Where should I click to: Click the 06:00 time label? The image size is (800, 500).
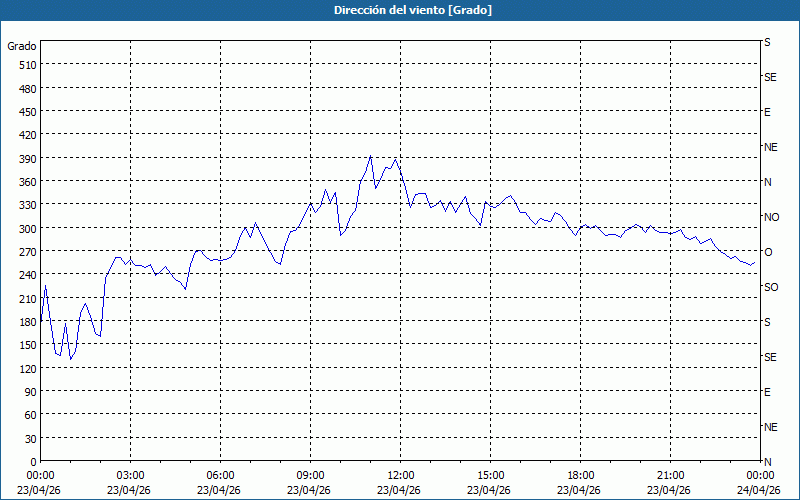(220, 476)
